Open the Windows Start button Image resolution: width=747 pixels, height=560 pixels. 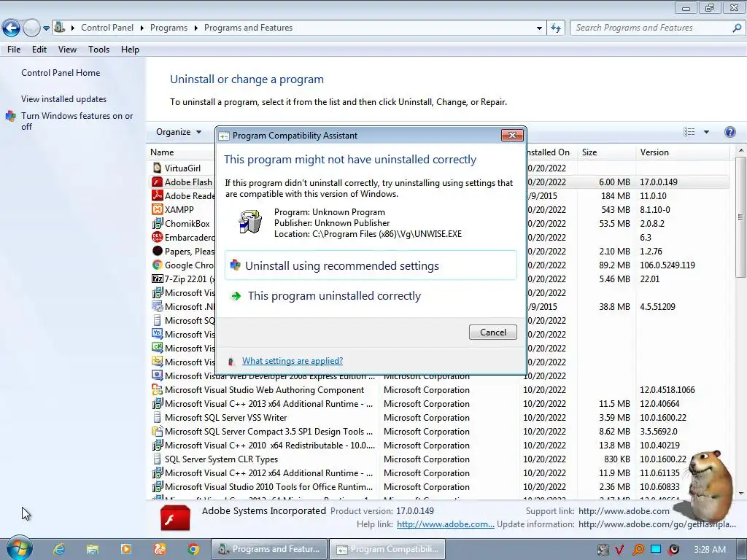[x=19, y=548]
